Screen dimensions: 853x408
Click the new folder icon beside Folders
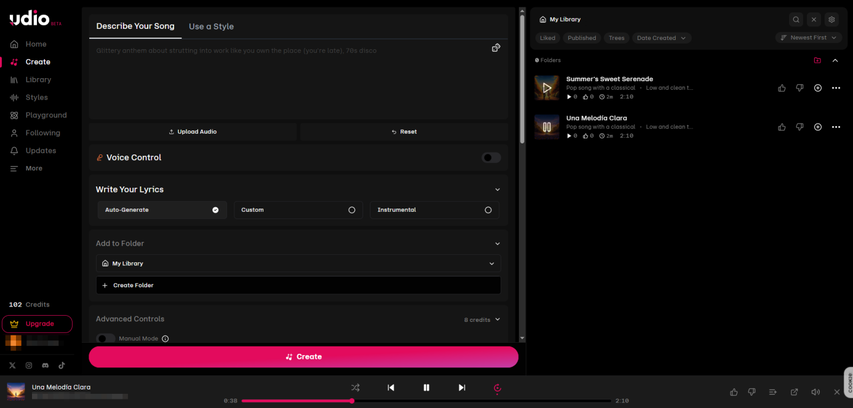(817, 60)
